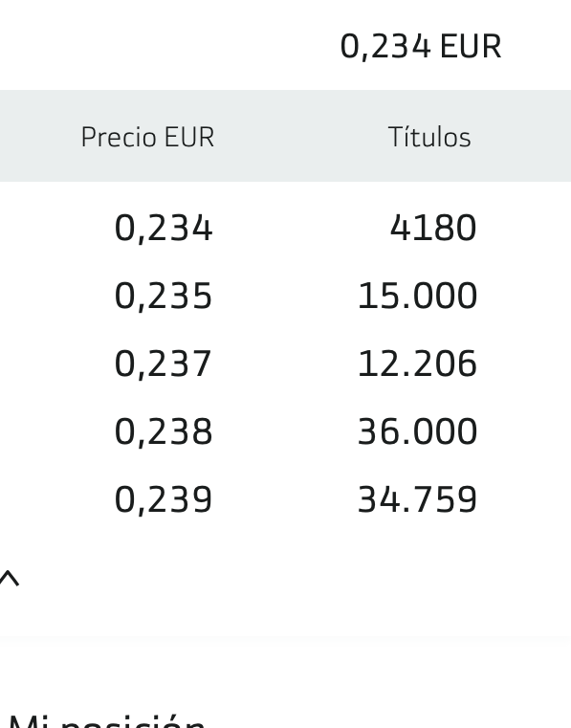Click the 34.759 títulos quantity
The width and height of the screenshot is (571, 728).
417,500
